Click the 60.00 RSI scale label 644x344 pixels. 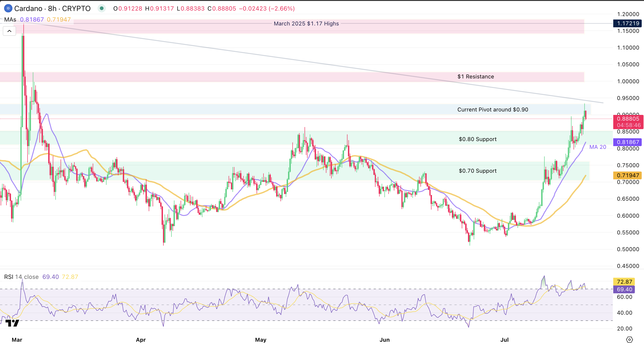coord(624,297)
